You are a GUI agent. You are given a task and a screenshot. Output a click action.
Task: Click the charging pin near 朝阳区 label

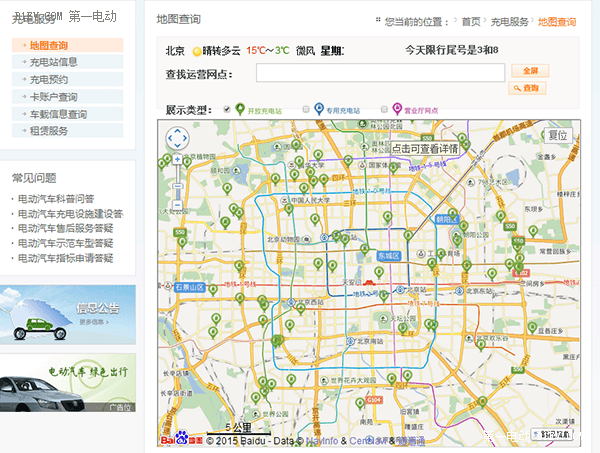[x=453, y=213]
